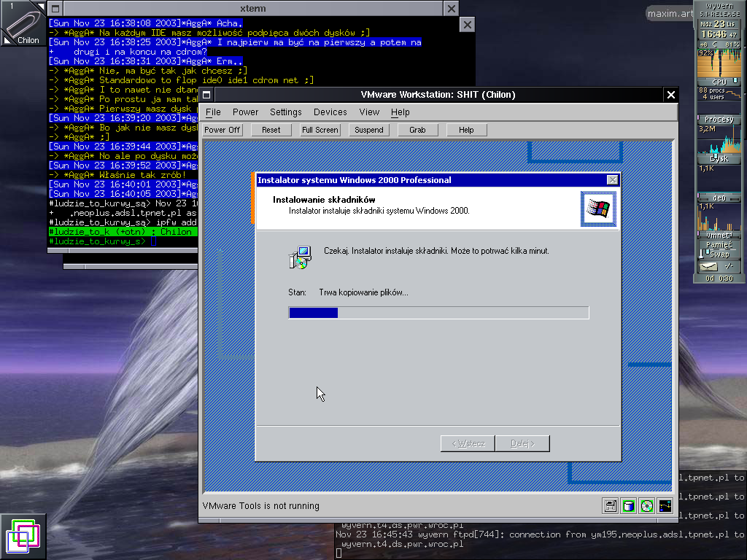Open the Settings menu
Viewport: 747px width, 560px height.
tap(285, 112)
